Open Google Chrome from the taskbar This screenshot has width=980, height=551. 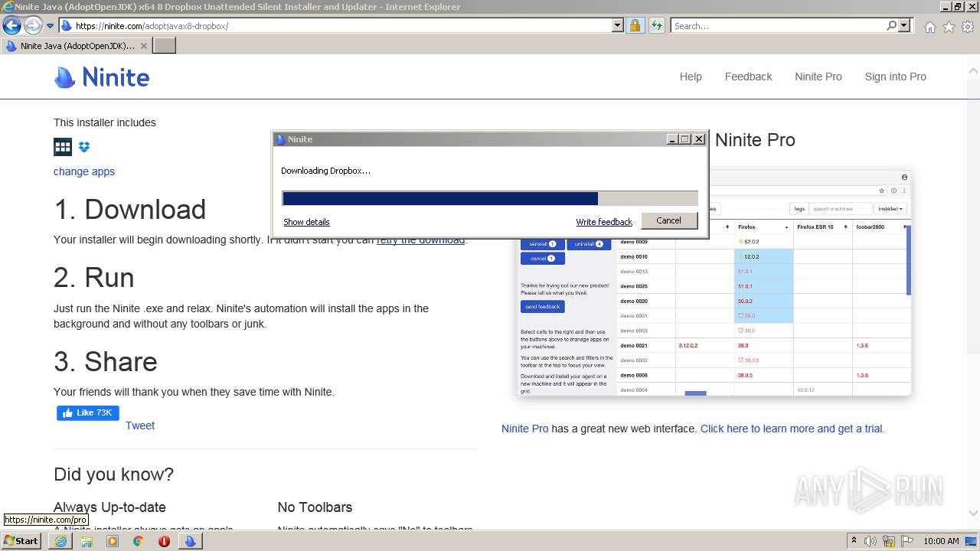(139, 541)
